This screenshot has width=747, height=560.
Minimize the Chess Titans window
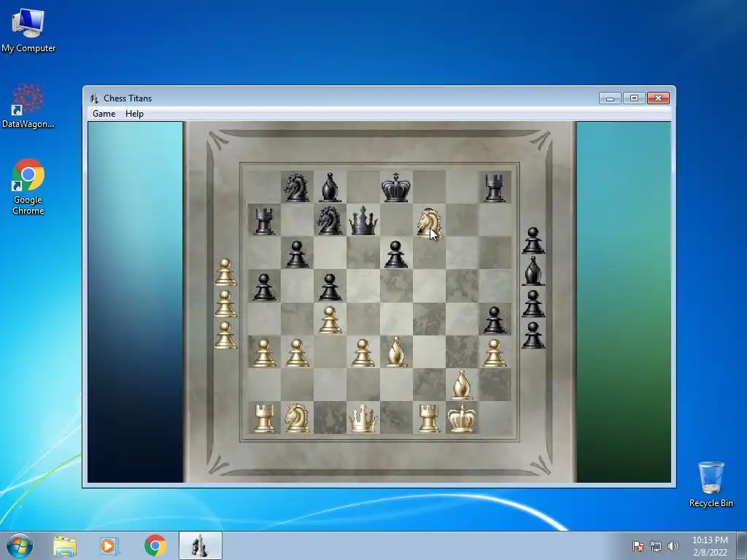[x=611, y=98]
